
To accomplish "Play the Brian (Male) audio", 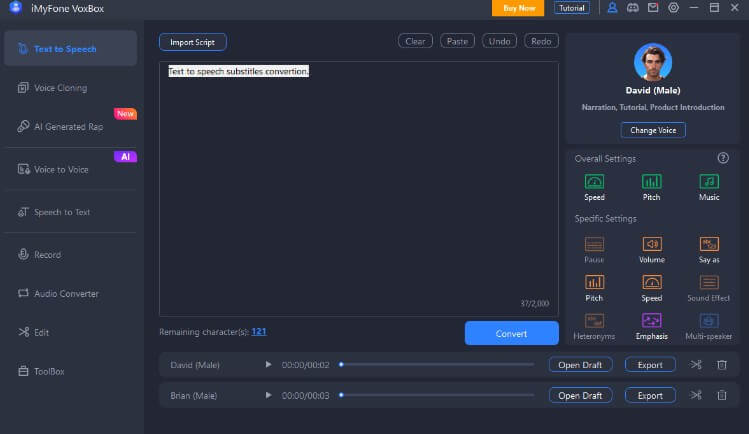I will [268, 395].
